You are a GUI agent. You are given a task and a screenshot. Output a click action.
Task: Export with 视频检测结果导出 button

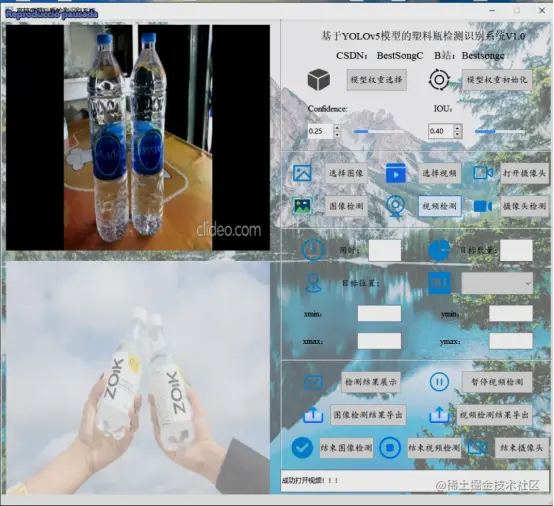(494, 415)
